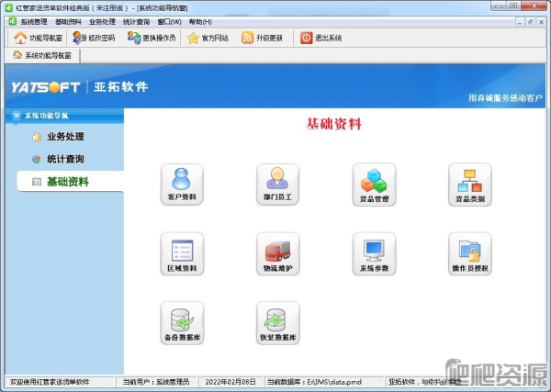This screenshot has height=392, width=551.
Task: Click 升级更新 RSS update button
Action: tap(262, 38)
